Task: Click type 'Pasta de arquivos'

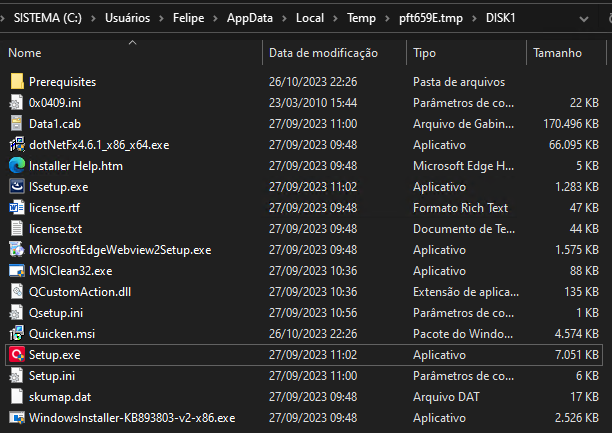Action: click(459, 82)
